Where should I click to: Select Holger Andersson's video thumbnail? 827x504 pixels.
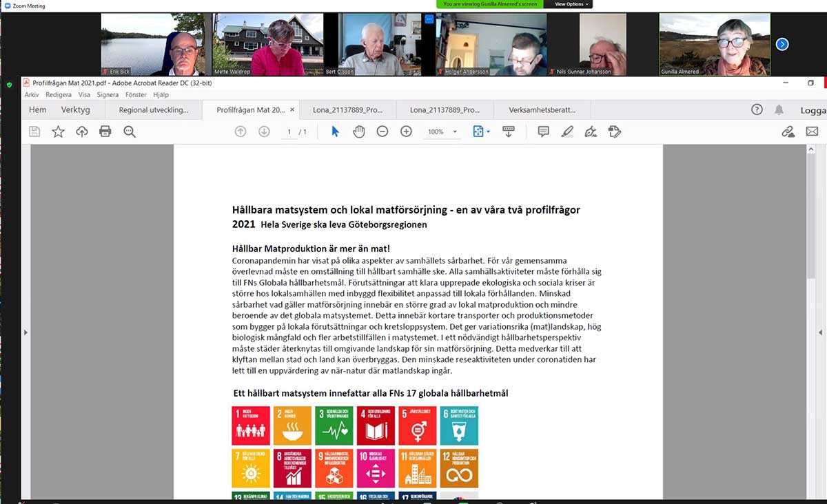[491, 44]
